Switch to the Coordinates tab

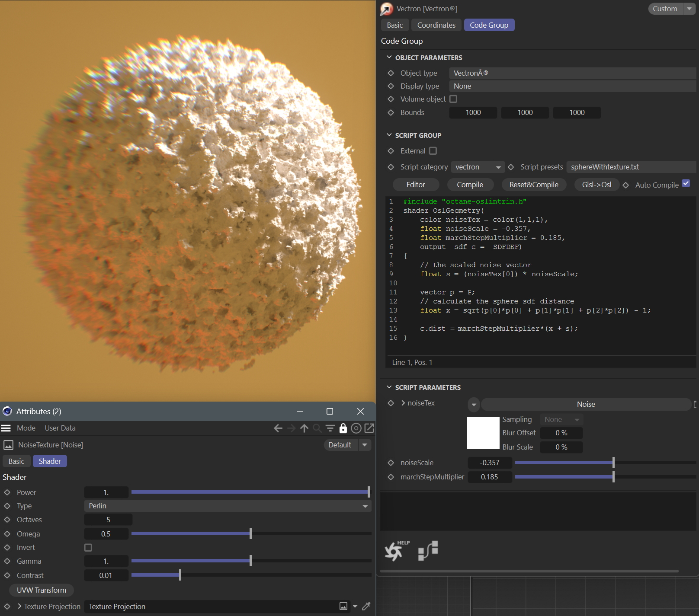click(x=436, y=25)
